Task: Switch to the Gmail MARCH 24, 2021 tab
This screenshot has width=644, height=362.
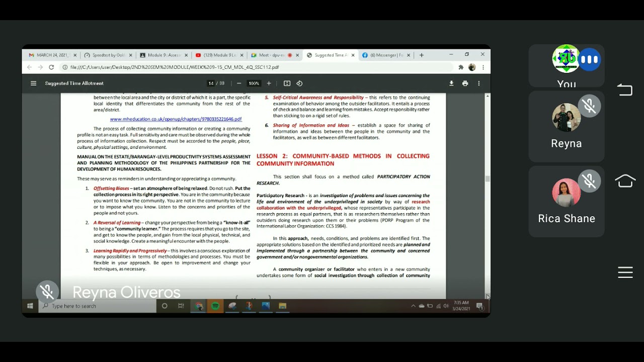Action: (x=52, y=55)
